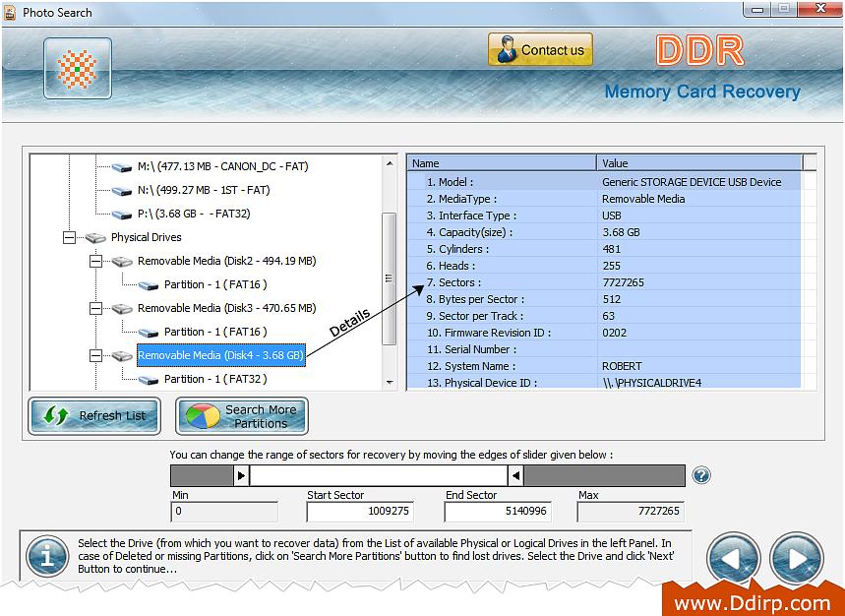Click the right slider handle for end sector
845x616 pixels.
pyautogui.click(x=515, y=476)
